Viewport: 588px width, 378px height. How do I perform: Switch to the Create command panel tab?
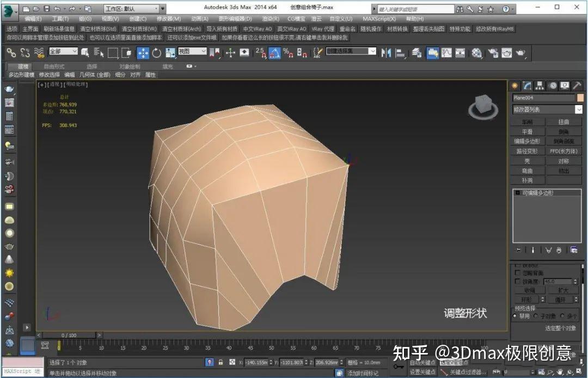pos(514,86)
